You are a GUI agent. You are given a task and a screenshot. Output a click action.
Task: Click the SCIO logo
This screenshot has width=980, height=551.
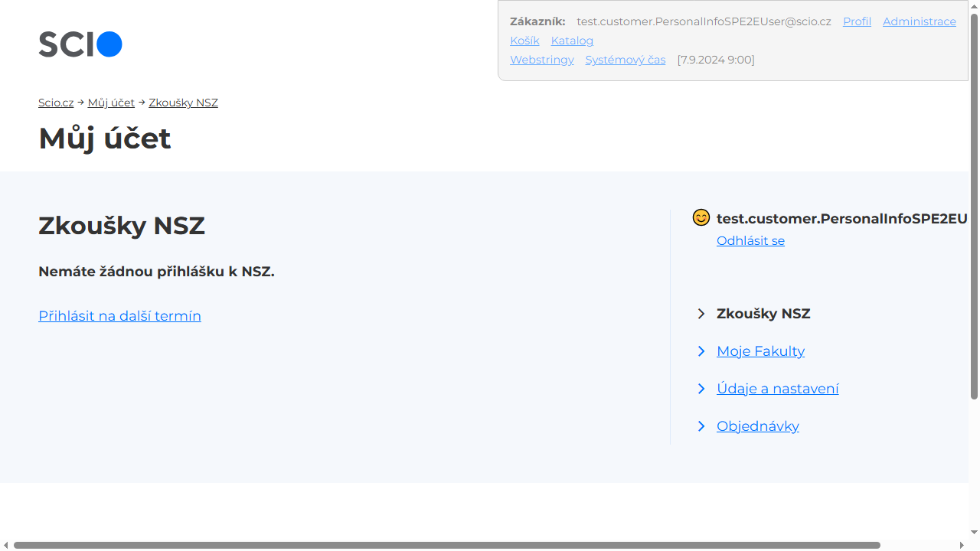coord(80,44)
